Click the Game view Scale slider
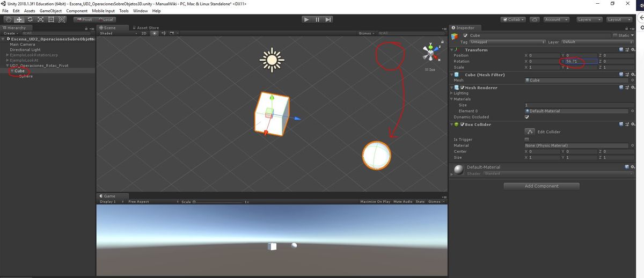Image resolution: width=644 pixels, height=278 pixels. coord(218,202)
